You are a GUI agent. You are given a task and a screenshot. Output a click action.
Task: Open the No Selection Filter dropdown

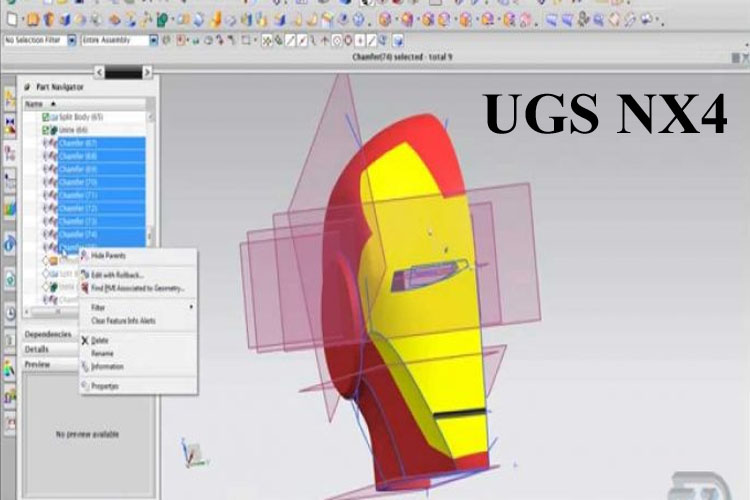72,41
